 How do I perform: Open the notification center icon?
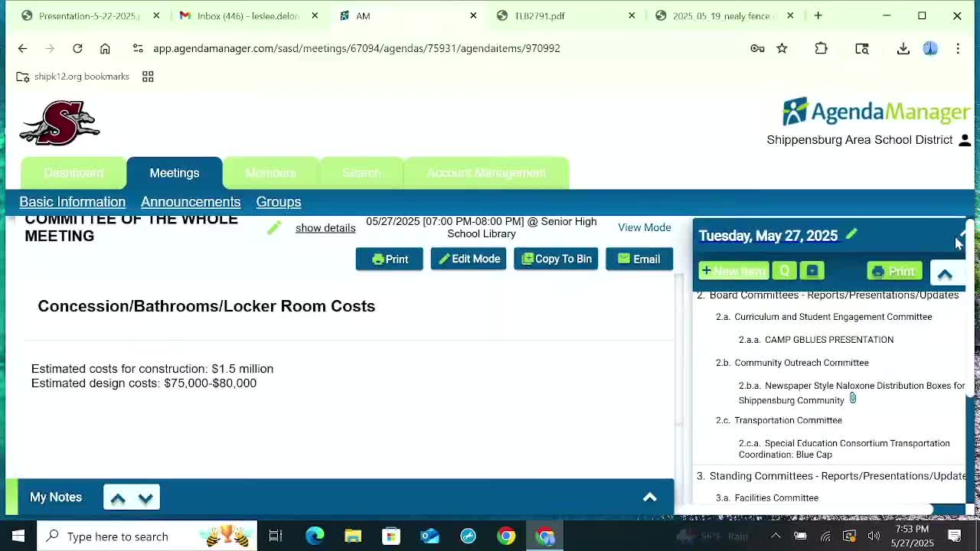coord(955,536)
